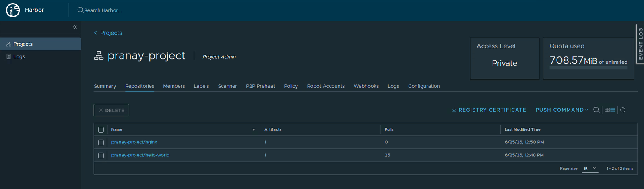Image resolution: width=644 pixels, height=189 pixels.
Task: Expand the Push Command dropdown
Action: (561, 110)
